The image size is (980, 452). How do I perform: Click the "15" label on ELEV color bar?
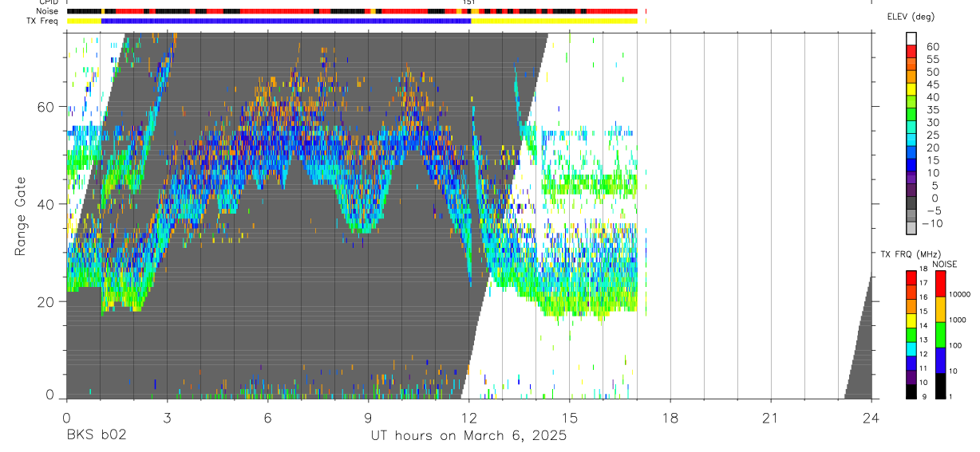[x=932, y=161]
